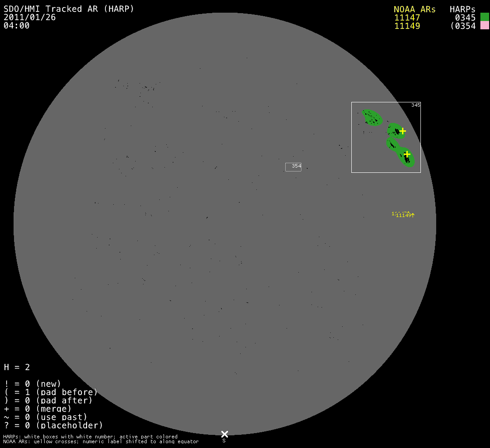Image resolution: width=490 pixels, height=448 pixels.
Task: Click the yellow 11149 label near the equator
Action: 403,215
